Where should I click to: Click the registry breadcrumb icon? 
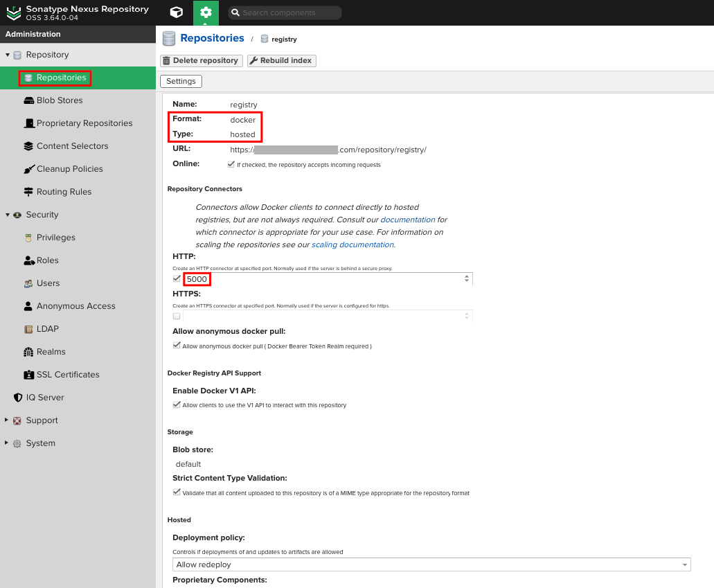[x=265, y=39]
